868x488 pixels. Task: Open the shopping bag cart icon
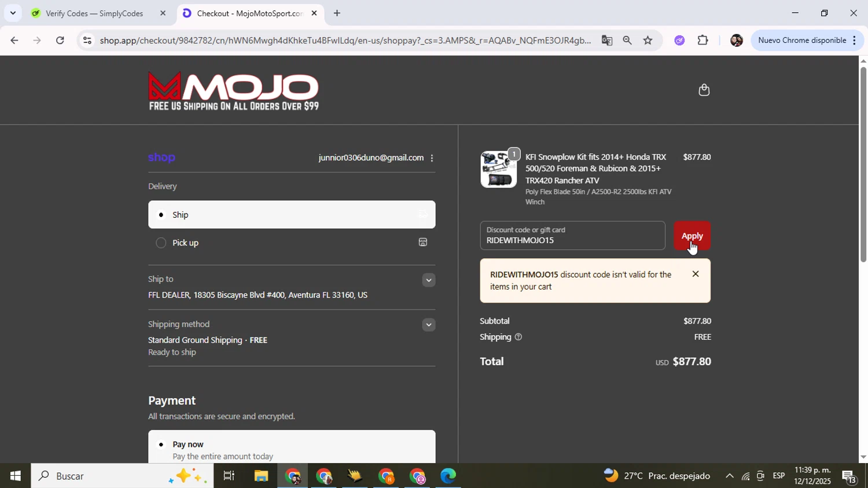click(x=704, y=90)
